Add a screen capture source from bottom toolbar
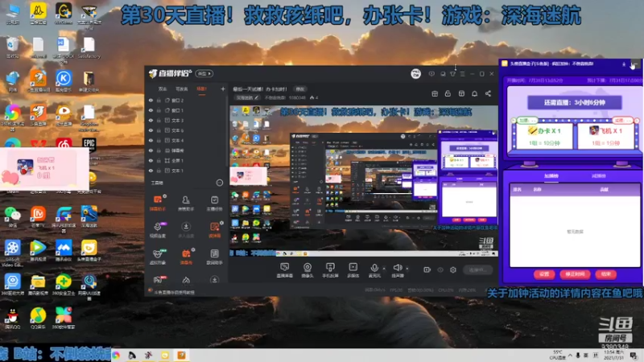 (284, 269)
